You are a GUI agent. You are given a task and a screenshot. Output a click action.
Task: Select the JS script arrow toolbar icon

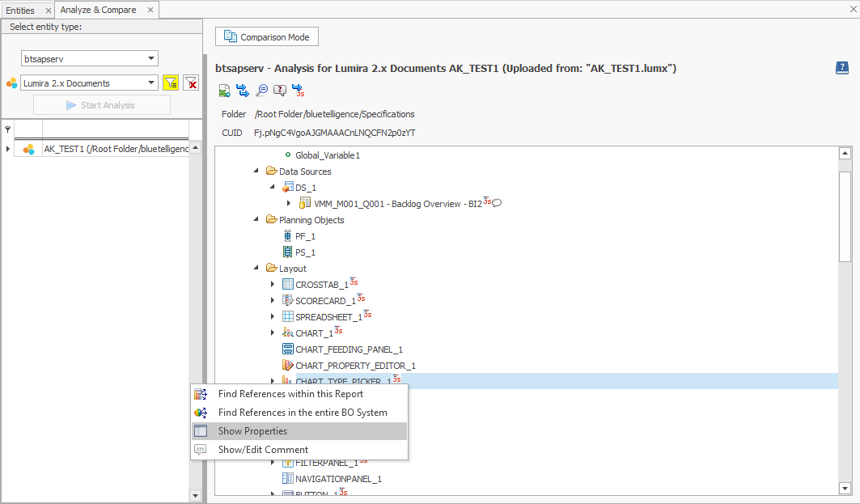298,90
